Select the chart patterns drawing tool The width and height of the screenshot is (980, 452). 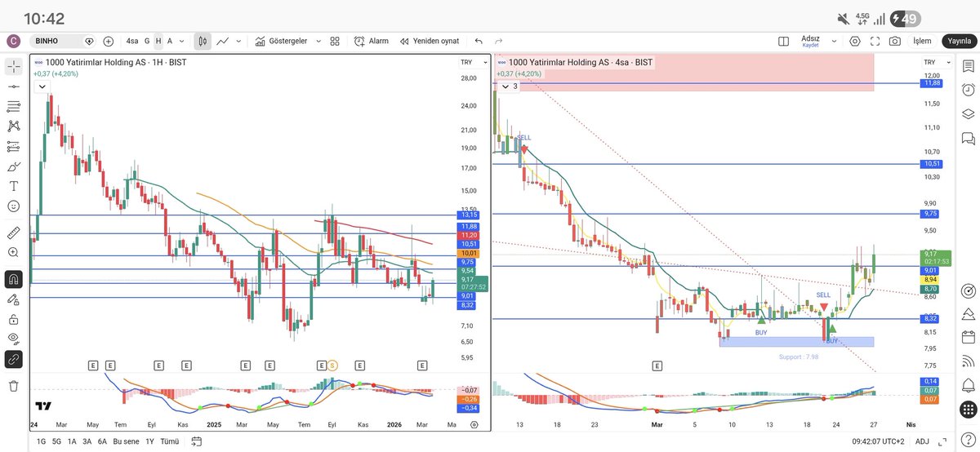coord(13,126)
